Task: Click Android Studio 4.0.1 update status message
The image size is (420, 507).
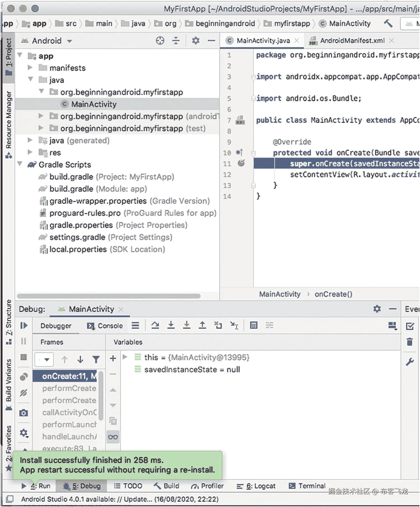Action: pos(120,499)
